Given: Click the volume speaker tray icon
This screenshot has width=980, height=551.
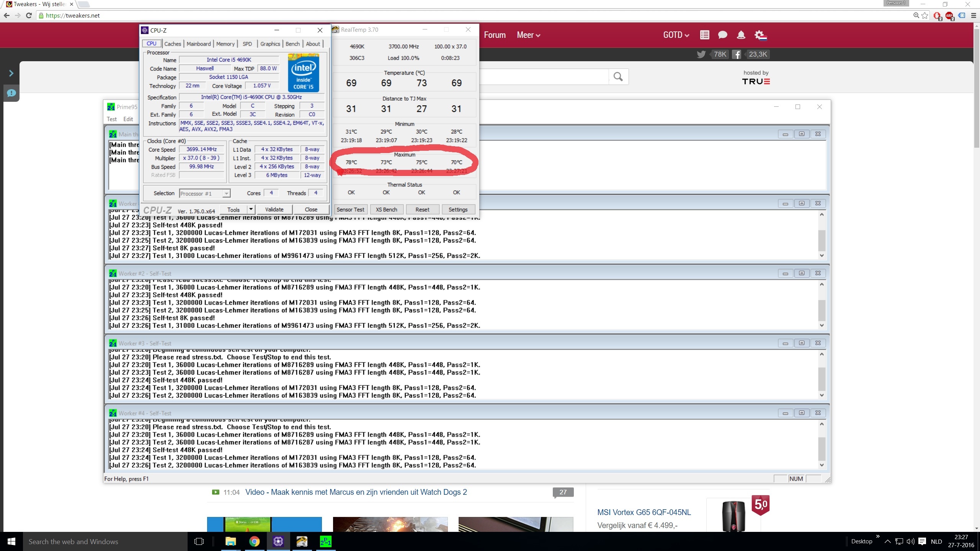Looking at the screenshot, I should tap(910, 541).
